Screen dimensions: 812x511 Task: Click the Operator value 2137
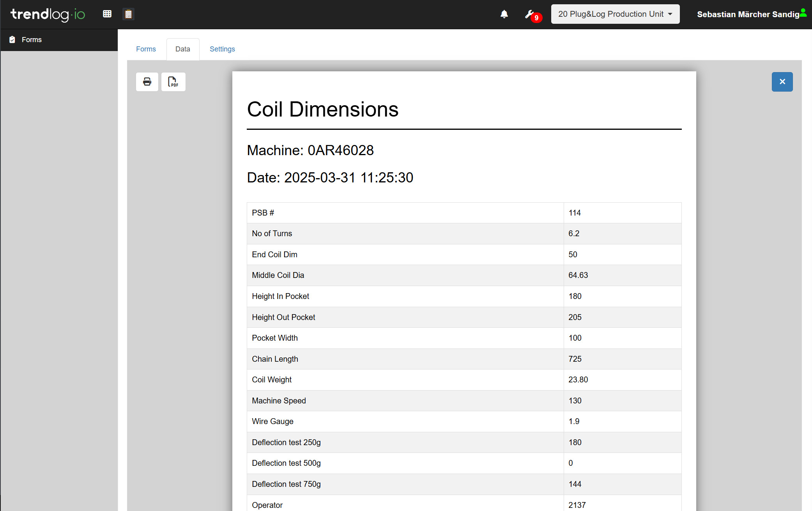(x=577, y=505)
